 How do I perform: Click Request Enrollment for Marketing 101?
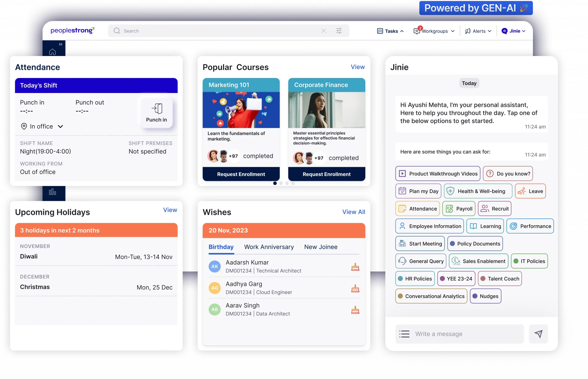[241, 174]
